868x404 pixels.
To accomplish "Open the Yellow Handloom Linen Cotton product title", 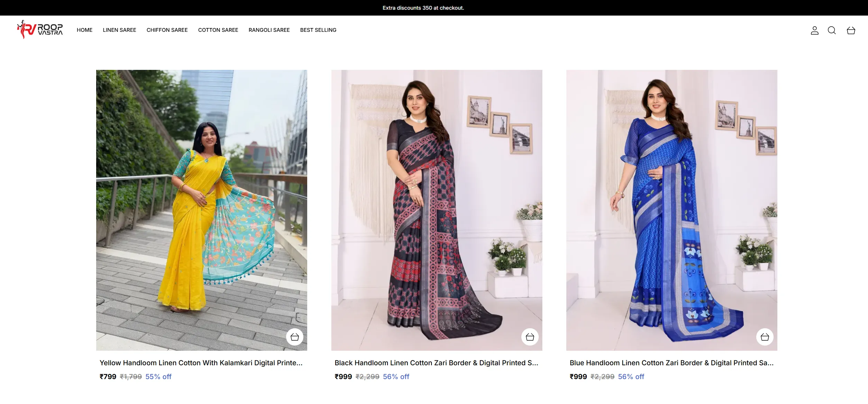I will pos(201,363).
